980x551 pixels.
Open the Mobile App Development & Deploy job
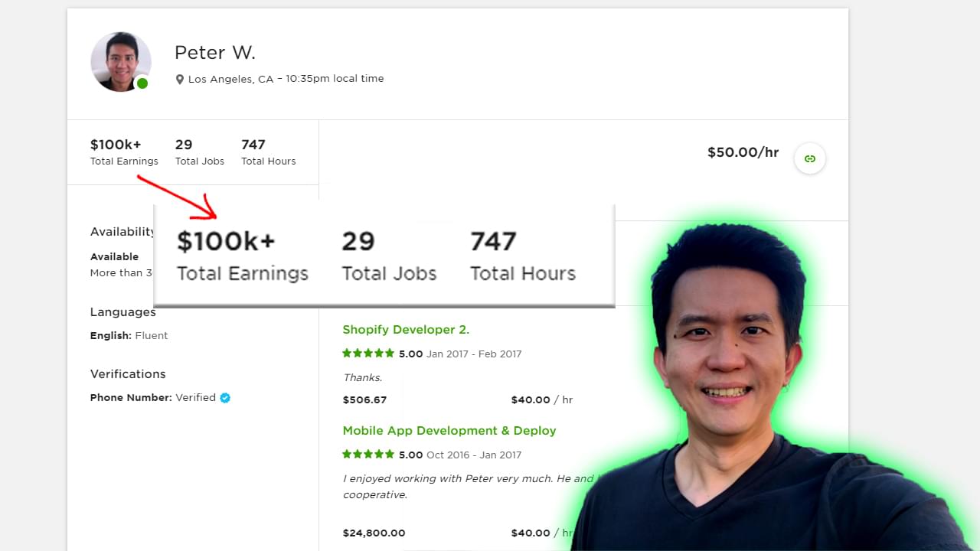(x=449, y=431)
